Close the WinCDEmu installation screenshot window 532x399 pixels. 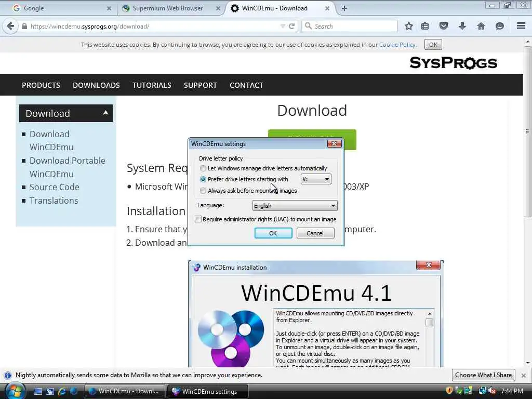click(x=429, y=265)
